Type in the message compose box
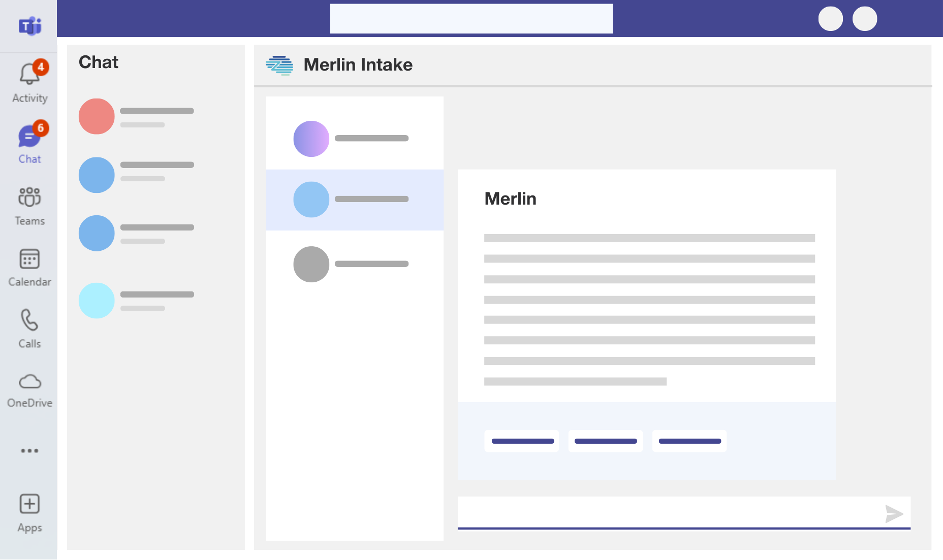Viewport: 943px width, 560px height. pyautogui.click(x=666, y=513)
